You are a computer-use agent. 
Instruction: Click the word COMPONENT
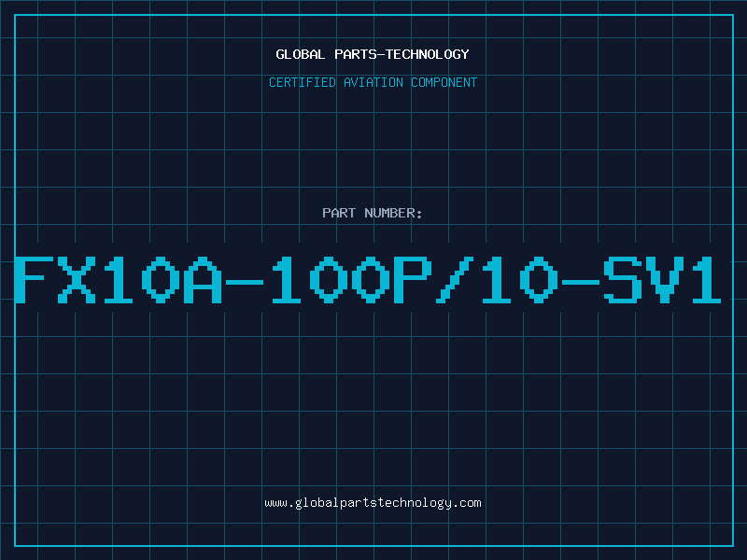tap(444, 82)
